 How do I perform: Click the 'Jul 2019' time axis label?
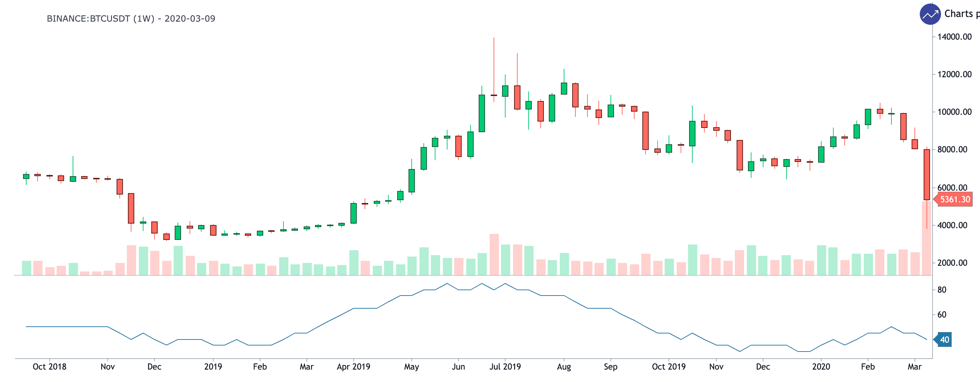click(505, 367)
